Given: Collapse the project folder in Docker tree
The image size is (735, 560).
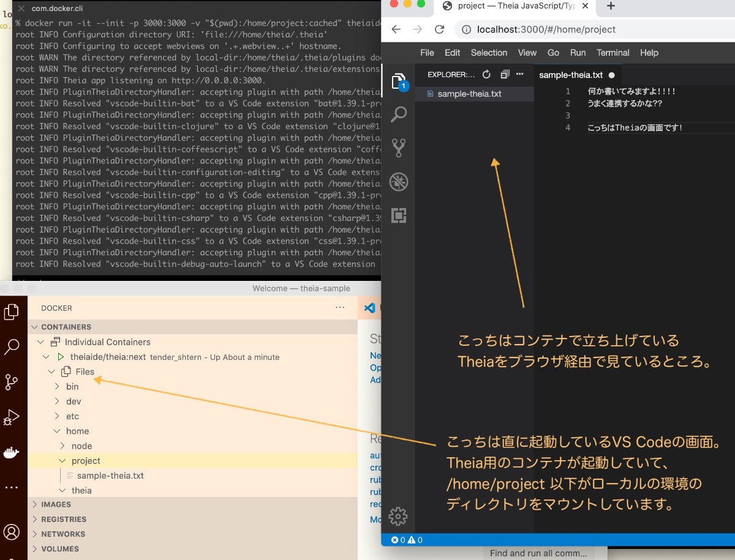Looking at the screenshot, I should (x=62, y=461).
